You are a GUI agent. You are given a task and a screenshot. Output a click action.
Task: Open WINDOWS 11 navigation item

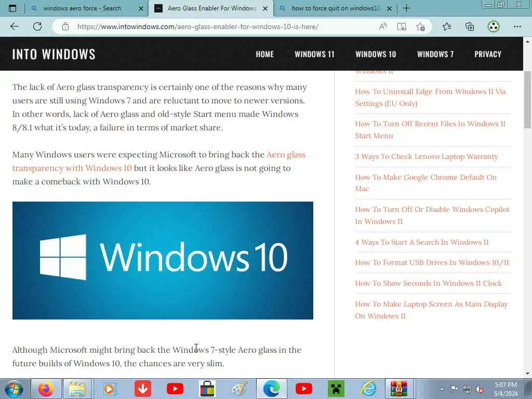pos(314,54)
